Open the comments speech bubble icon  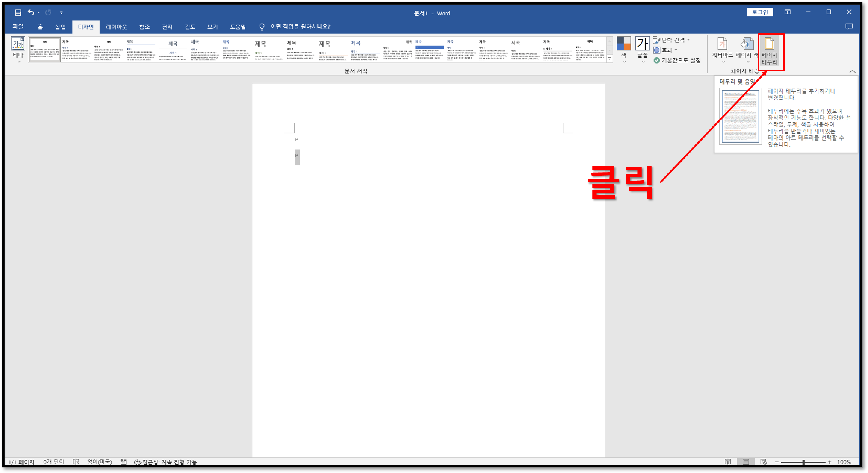(849, 26)
